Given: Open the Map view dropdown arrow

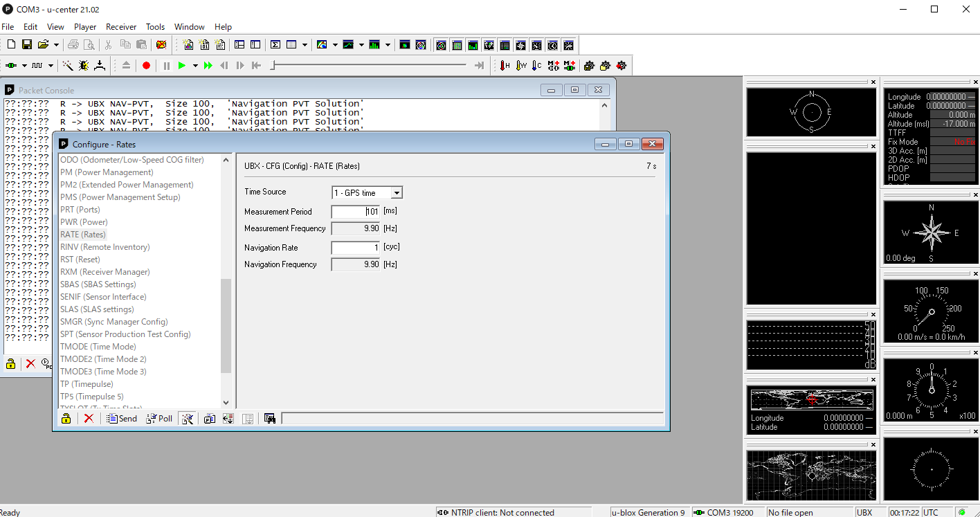Looking at the screenshot, I should [x=335, y=44].
